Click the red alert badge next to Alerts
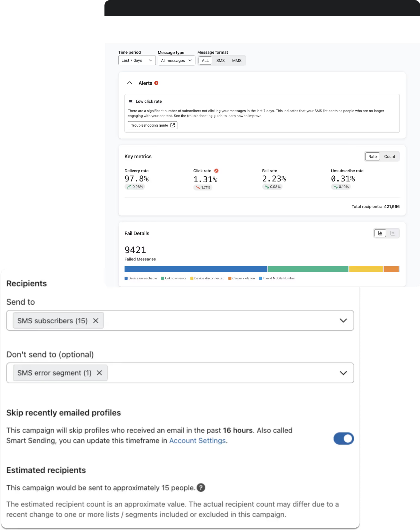This screenshot has height=530, width=420. click(x=156, y=83)
